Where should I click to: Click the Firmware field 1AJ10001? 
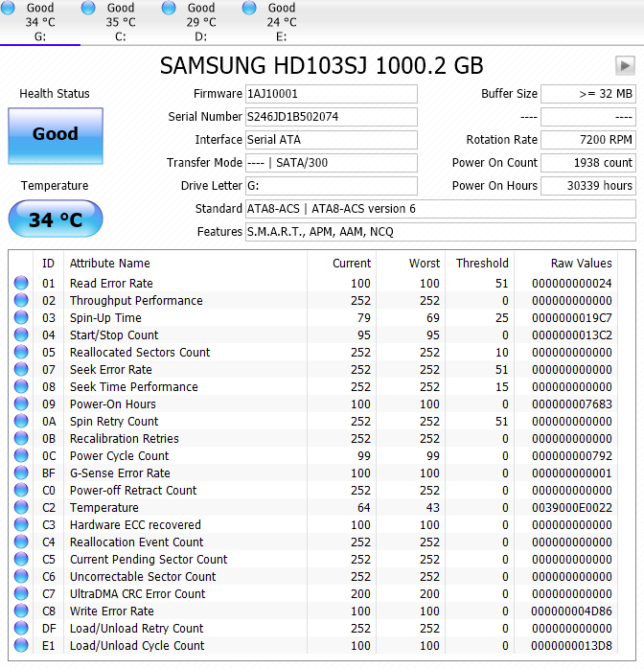point(332,94)
